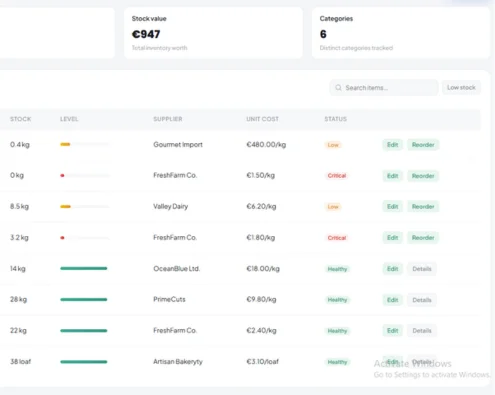Click Low status on Valley Dairy row

pos(333,207)
